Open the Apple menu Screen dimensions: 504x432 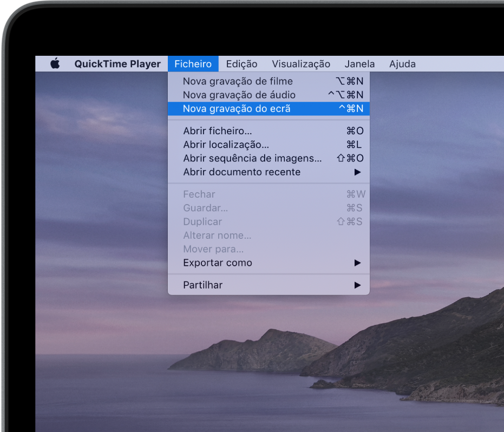coord(55,64)
